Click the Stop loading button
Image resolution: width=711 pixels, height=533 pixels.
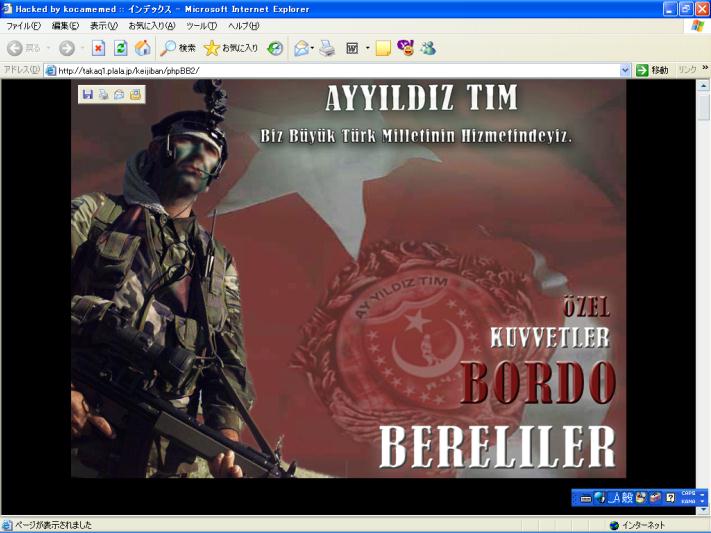point(97,48)
